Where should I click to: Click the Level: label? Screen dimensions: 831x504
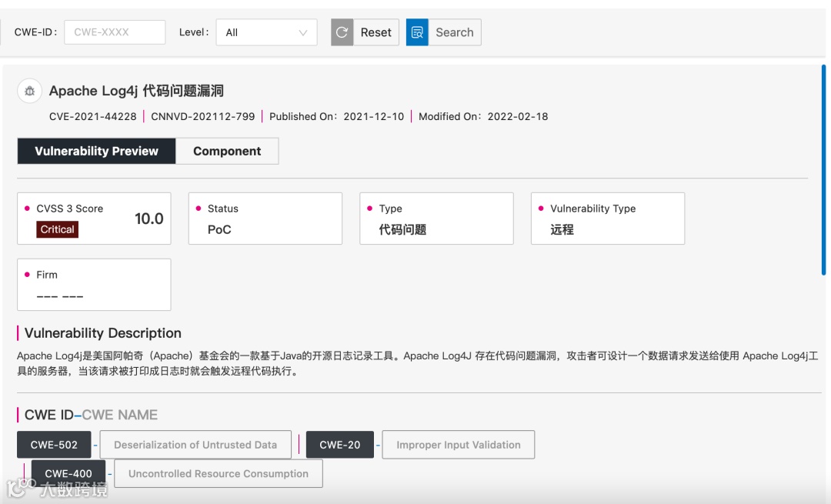194,32
